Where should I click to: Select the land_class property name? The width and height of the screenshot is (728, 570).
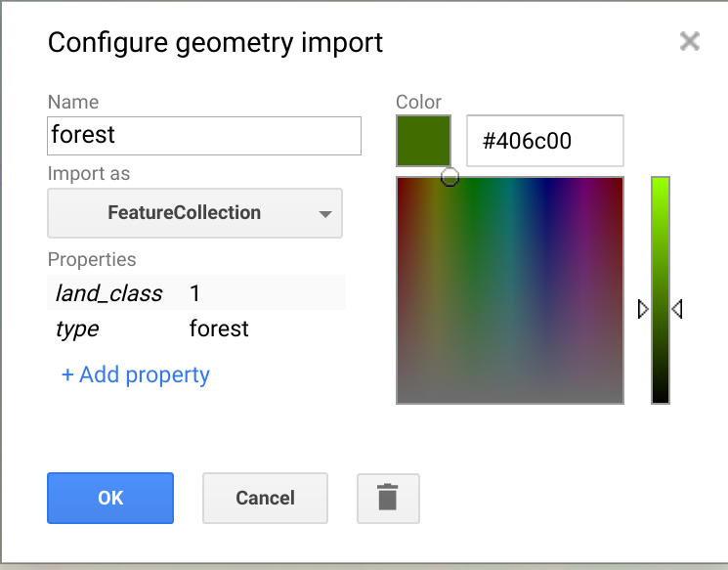[x=108, y=293]
